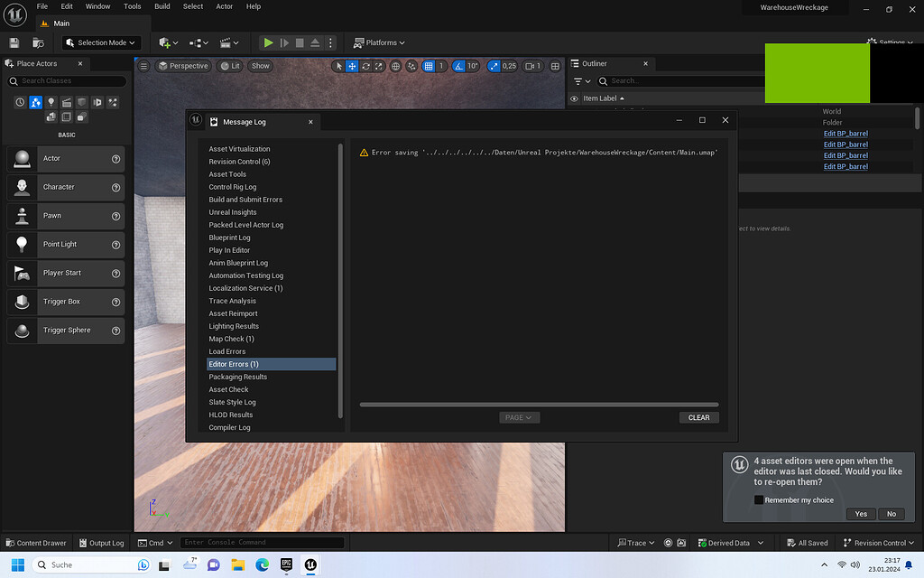Adjust the camera speed value 0,25
924x578 pixels.
[508, 65]
